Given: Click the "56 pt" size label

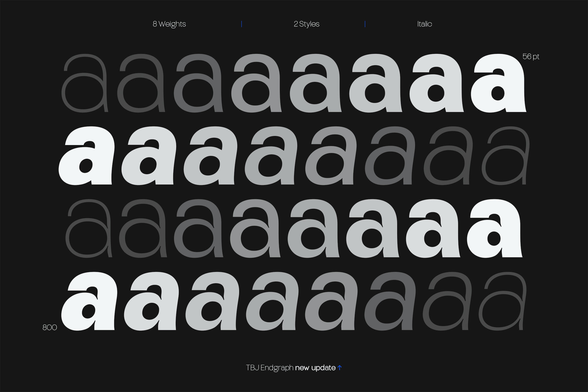Looking at the screenshot, I should (x=531, y=57).
